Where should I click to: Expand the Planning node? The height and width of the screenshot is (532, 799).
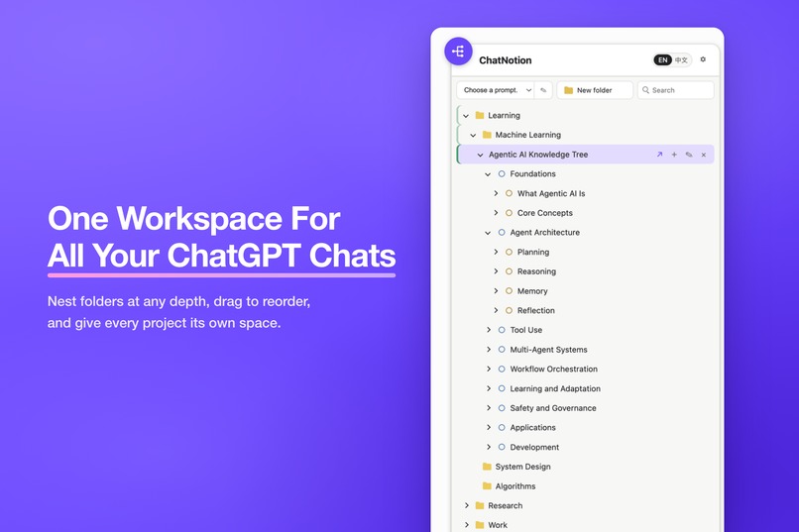pos(496,252)
